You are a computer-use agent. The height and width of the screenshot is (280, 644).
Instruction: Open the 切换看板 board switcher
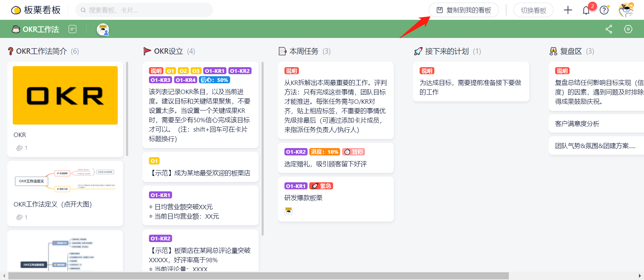click(x=533, y=10)
